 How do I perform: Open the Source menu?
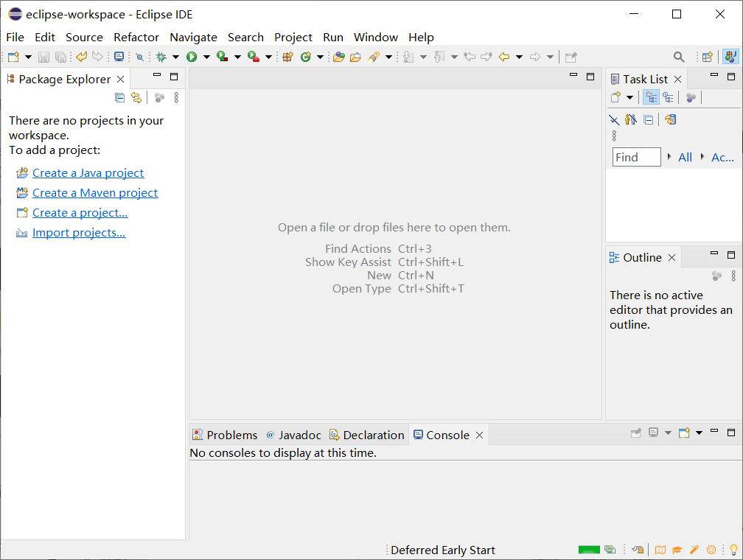(x=84, y=37)
